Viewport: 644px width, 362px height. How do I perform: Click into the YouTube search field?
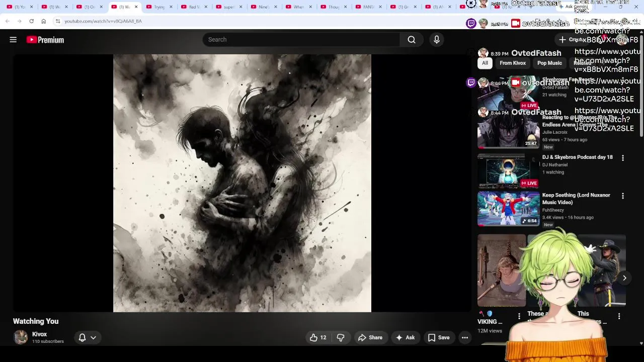[x=301, y=40]
